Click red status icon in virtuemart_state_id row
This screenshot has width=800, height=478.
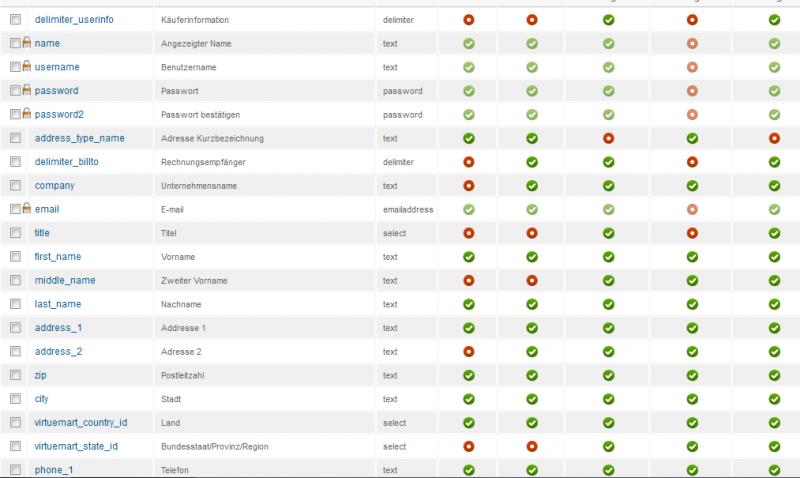pos(468,446)
